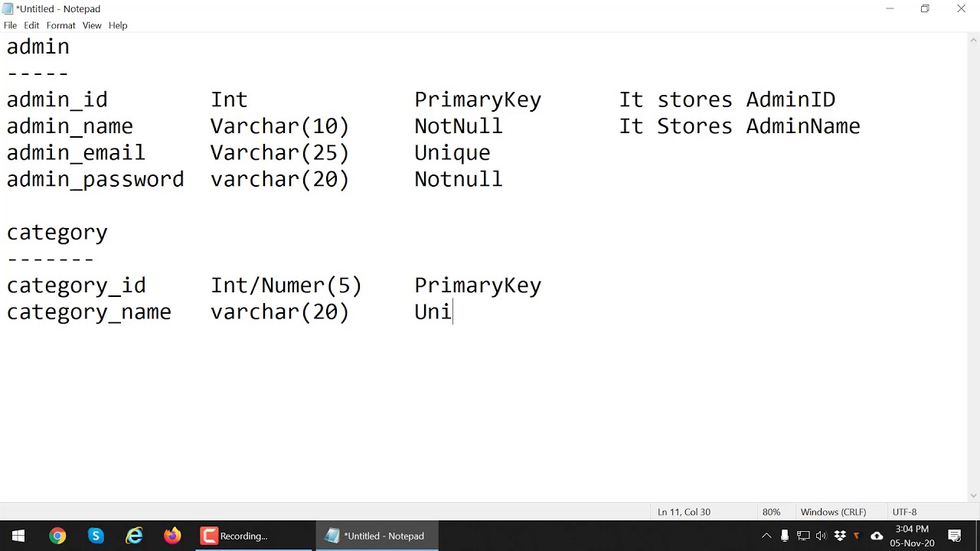
Task: Click the 80% zoom status entry
Action: tap(771, 512)
